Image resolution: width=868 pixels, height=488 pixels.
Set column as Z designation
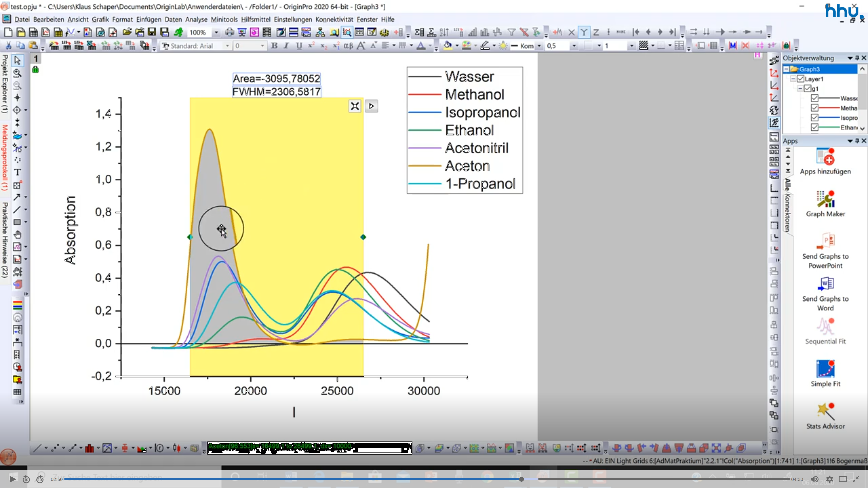596,32
